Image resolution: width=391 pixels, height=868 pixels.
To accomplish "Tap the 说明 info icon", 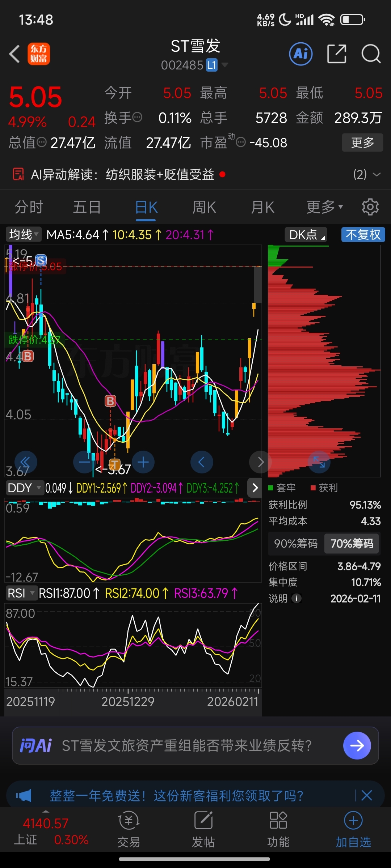I will pyautogui.click(x=297, y=599).
